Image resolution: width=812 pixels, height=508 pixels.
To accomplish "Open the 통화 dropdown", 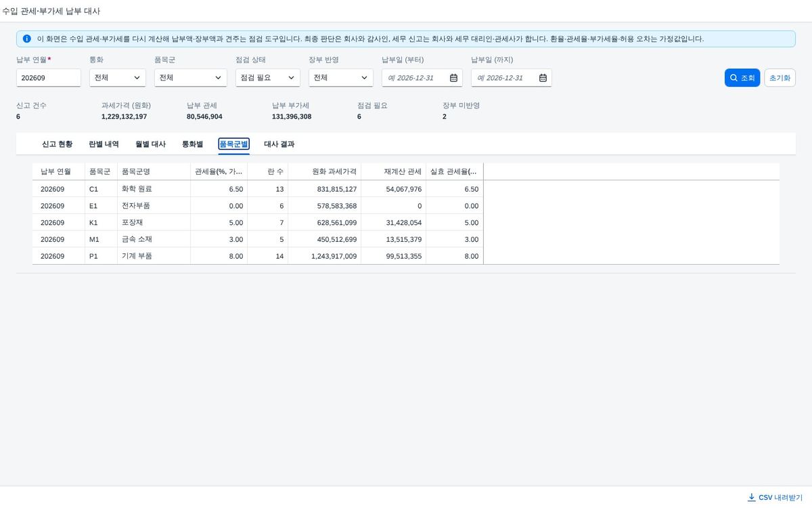I will (118, 78).
